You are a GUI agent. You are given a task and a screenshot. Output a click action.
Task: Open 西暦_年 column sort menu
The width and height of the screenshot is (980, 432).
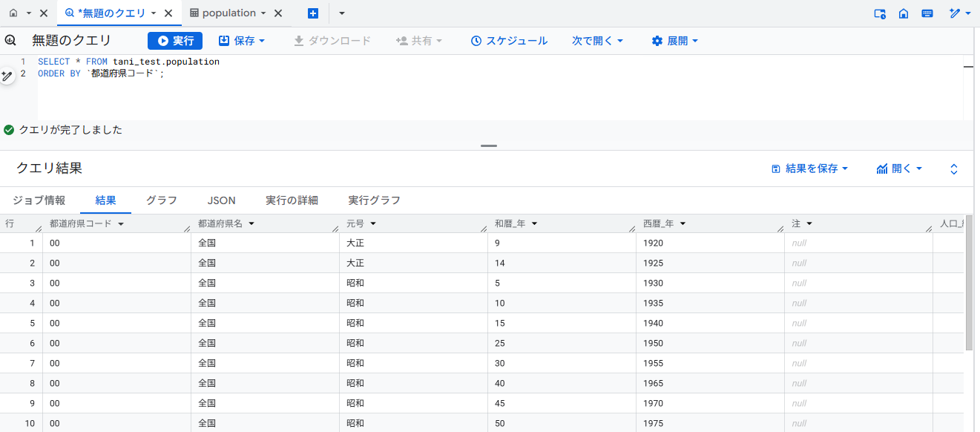(683, 223)
